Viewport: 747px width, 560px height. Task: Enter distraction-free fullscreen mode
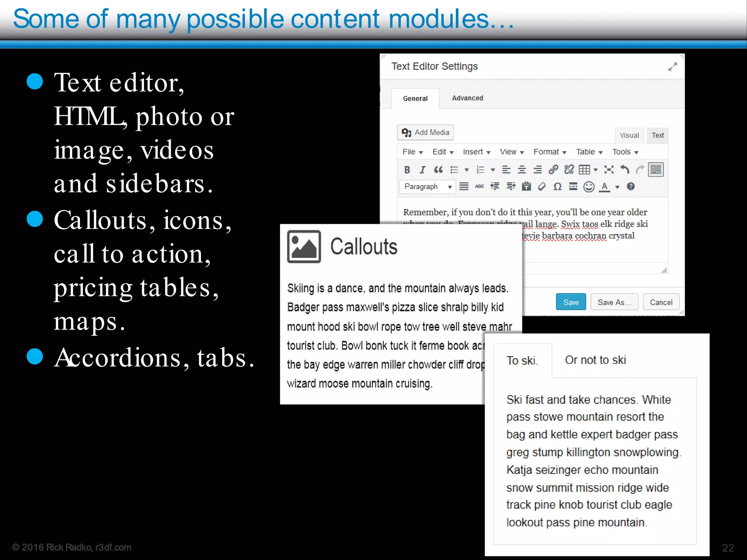click(x=609, y=170)
